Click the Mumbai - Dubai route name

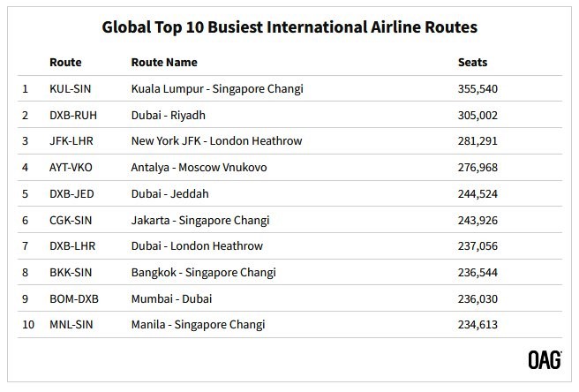(171, 299)
